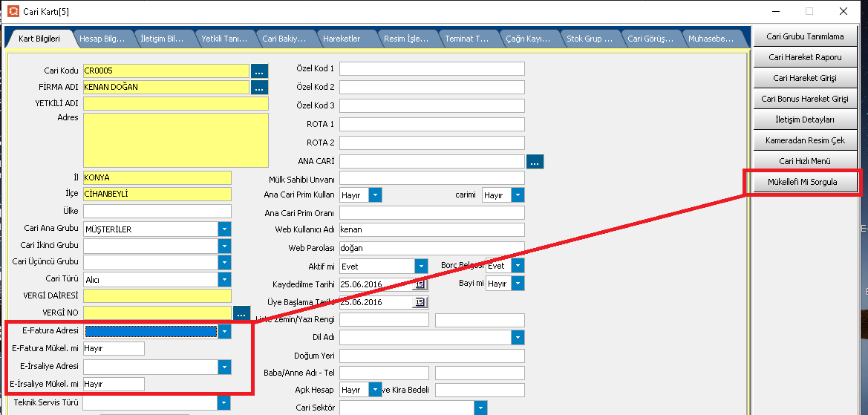Viewport: 868px width, 415px height.
Task: Switch to Kart Bilgileri tab
Action: click(x=39, y=39)
